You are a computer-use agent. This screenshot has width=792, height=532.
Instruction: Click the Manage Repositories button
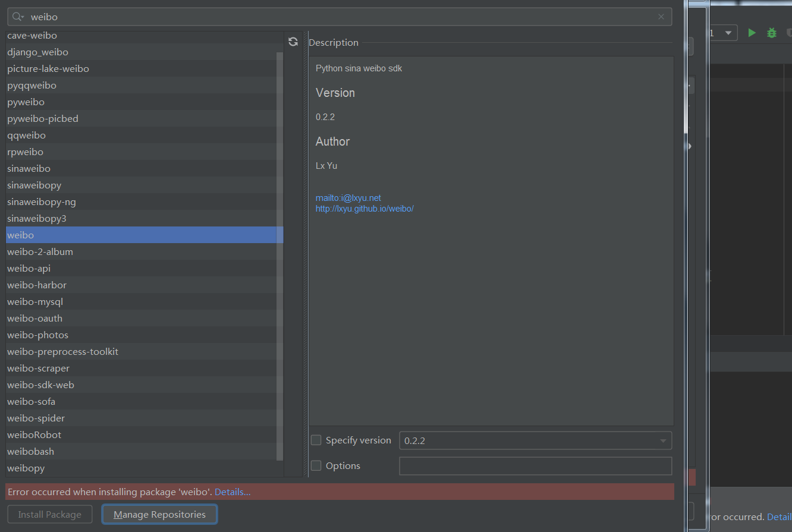coord(159,514)
